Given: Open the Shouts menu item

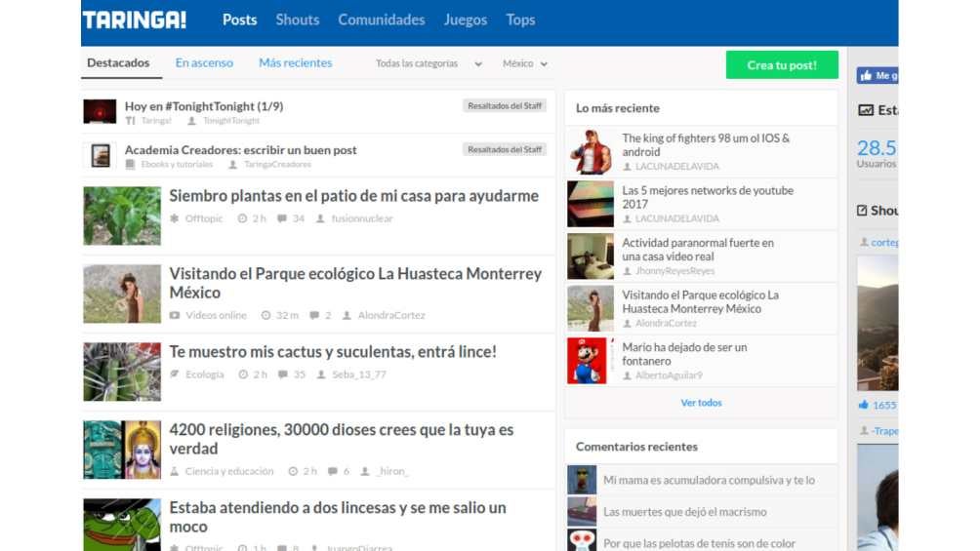Looking at the screenshot, I should pyautogui.click(x=297, y=20).
